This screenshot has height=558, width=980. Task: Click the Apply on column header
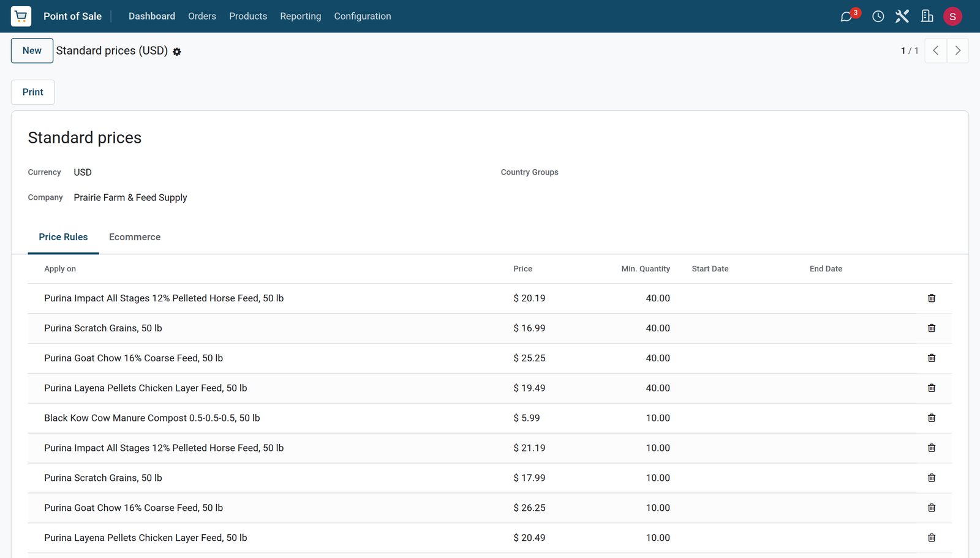60,270
